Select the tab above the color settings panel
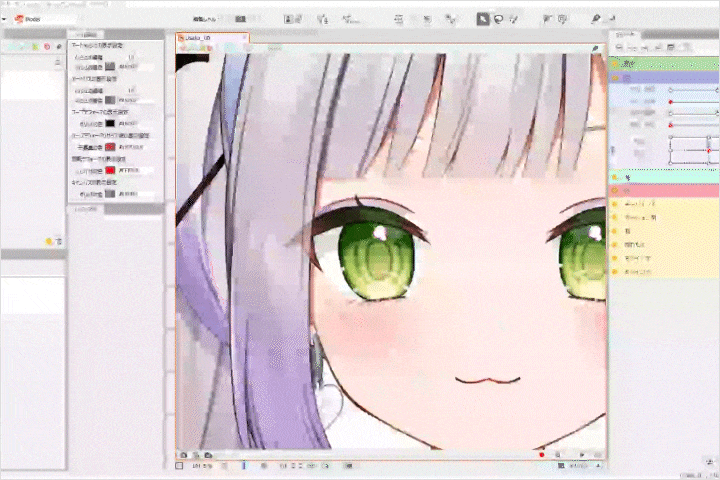This screenshot has width=720, height=480. coord(86,34)
